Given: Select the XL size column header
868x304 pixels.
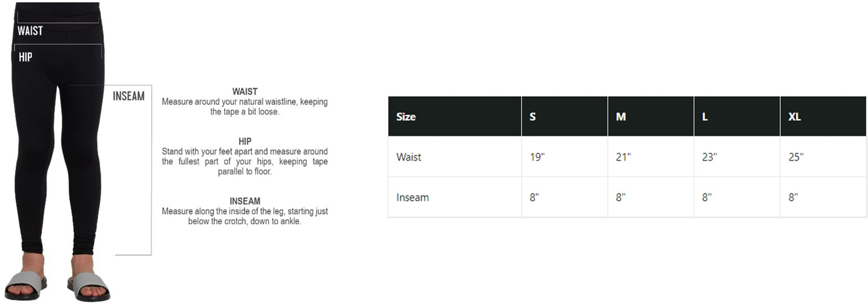Looking at the screenshot, I should pos(795,117).
